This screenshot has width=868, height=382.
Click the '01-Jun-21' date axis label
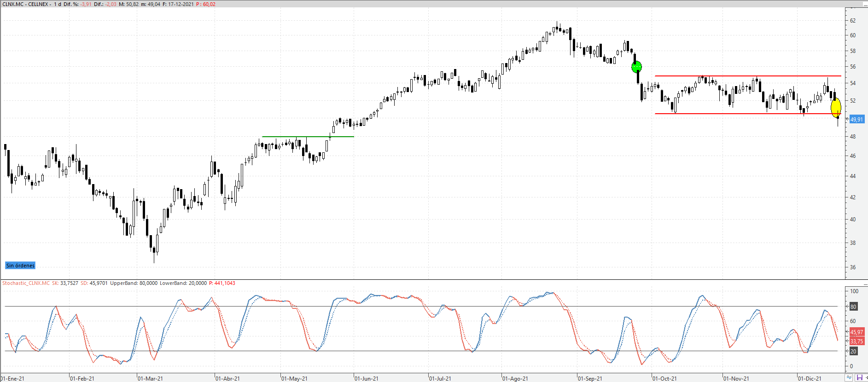(367, 379)
